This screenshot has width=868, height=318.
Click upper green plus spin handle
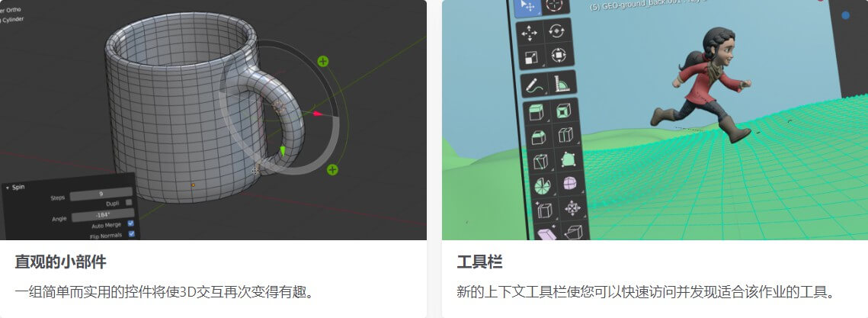pos(323,62)
